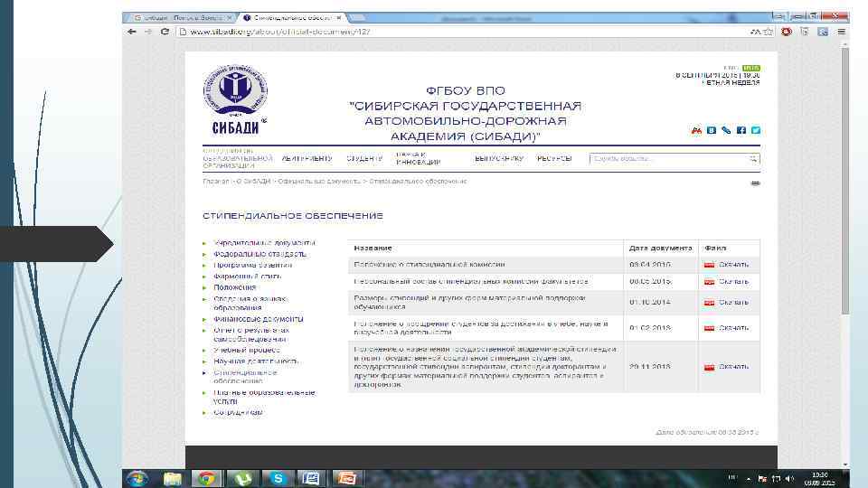
Task: Click the volume icon in system tray
Action: [789, 479]
